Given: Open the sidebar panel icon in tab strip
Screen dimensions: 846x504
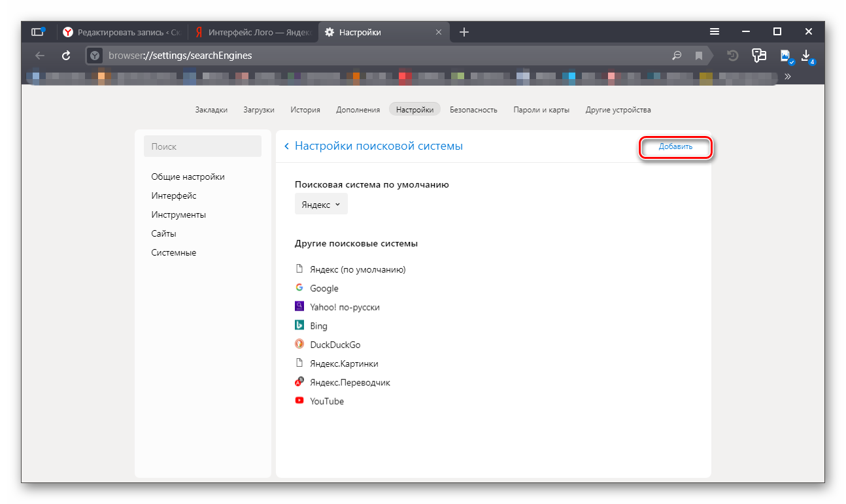Looking at the screenshot, I should (x=38, y=31).
